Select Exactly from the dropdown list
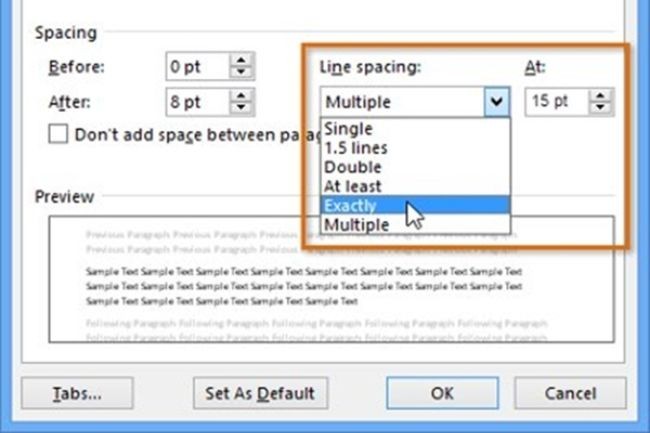 tap(350, 206)
